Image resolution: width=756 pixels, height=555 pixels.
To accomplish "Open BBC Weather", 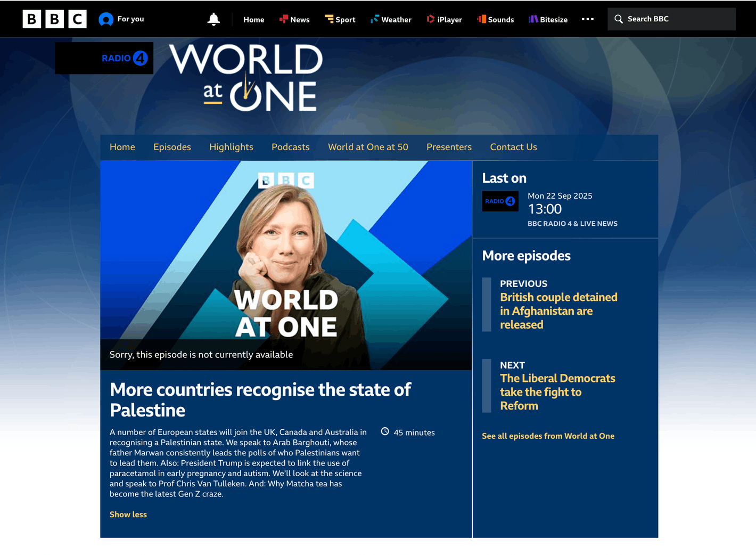I will [391, 19].
